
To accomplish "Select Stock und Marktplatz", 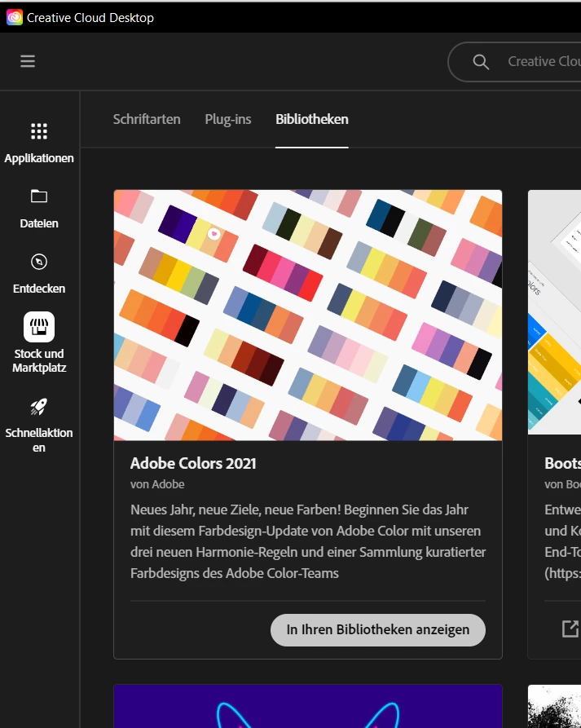I will tap(39, 342).
